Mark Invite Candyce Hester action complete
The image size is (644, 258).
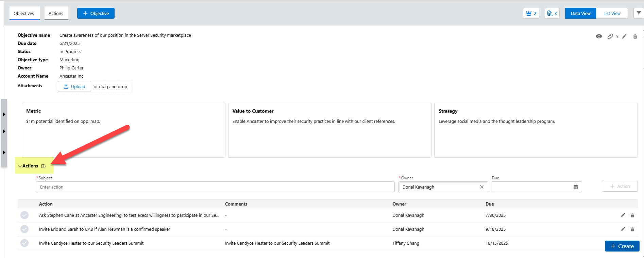24,243
